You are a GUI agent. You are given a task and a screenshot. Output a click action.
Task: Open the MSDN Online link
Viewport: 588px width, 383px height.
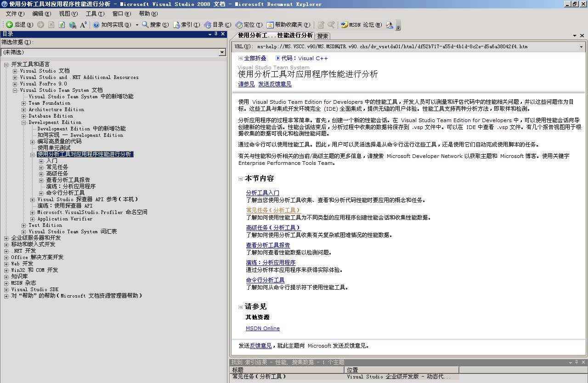tap(263, 328)
